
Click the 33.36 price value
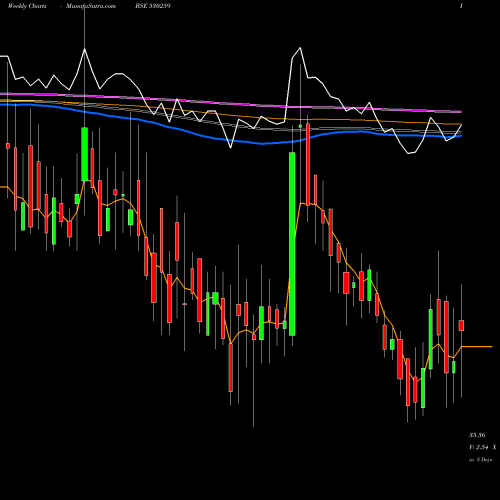pyautogui.click(x=477, y=435)
